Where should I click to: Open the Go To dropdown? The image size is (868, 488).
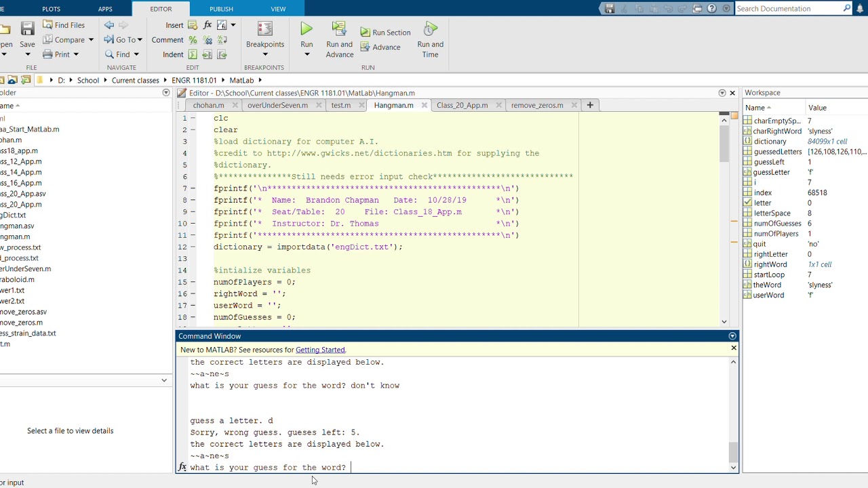tap(140, 40)
